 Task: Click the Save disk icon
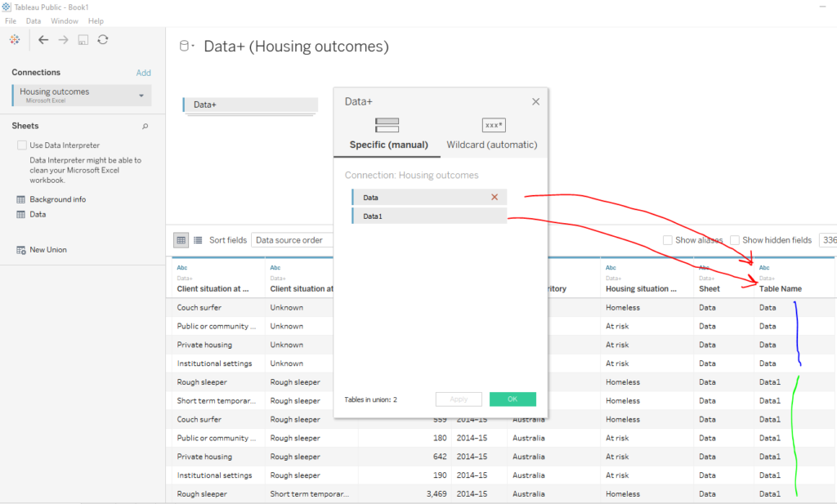click(x=83, y=39)
